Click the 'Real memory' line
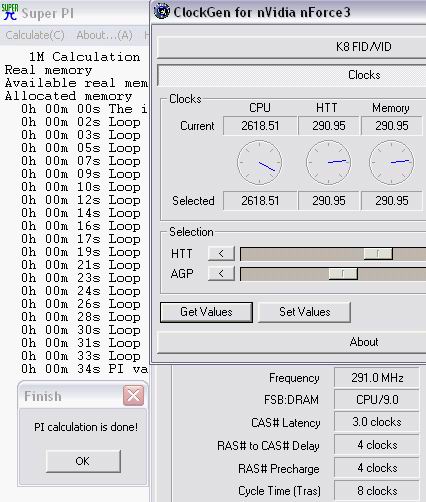Image resolution: width=426 pixels, height=502 pixels. pyautogui.click(x=48, y=70)
